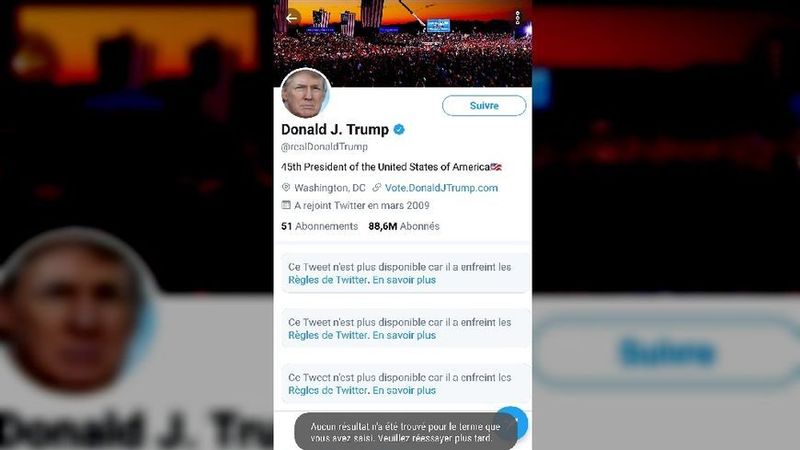Tap the @realDonaldTrump handle
800x450 pixels.
coord(324,147)
